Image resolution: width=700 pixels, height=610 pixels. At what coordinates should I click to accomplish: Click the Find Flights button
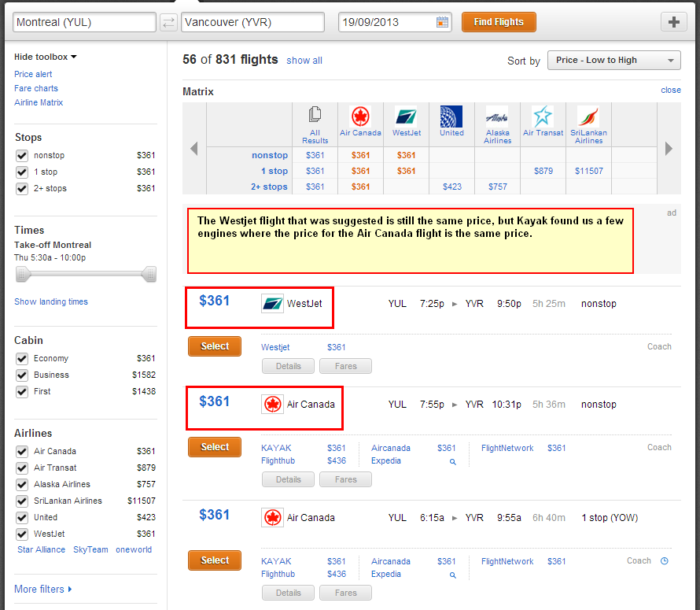tap(499, 22)
